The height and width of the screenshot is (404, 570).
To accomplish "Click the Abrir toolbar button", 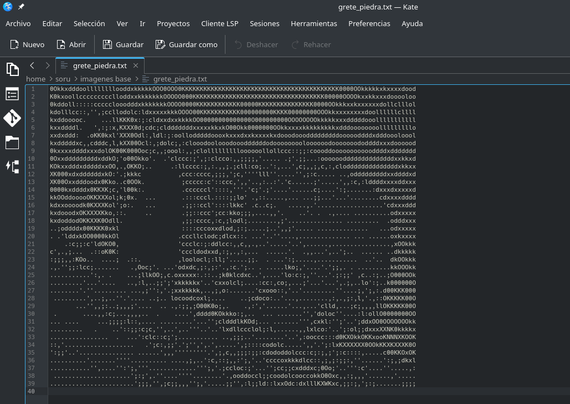I will click(x=71, y=45).
